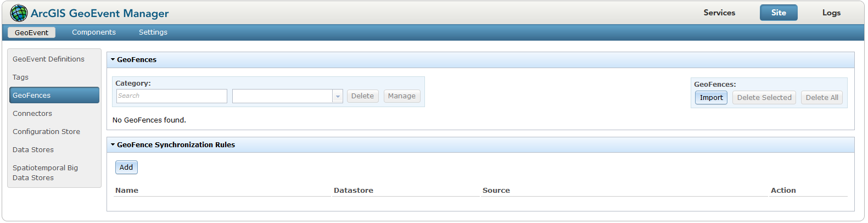The image size is (868, 223).
Task: Click the Datastore column header
Action: point(354,191)
